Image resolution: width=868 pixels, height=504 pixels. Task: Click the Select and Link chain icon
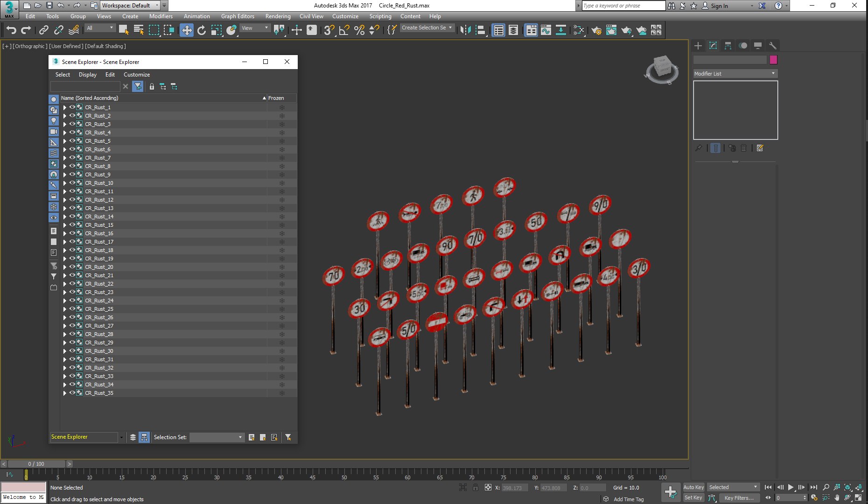pyautogui.click(x=44, y=30)
